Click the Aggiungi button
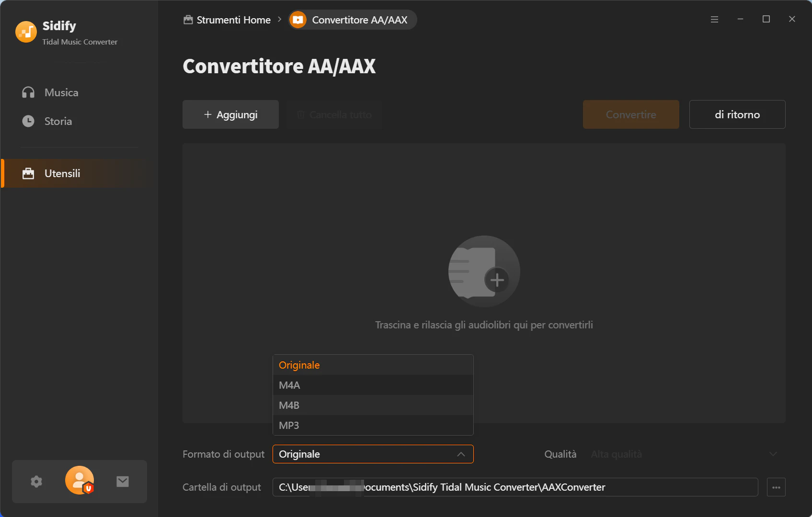 point(230,114)
